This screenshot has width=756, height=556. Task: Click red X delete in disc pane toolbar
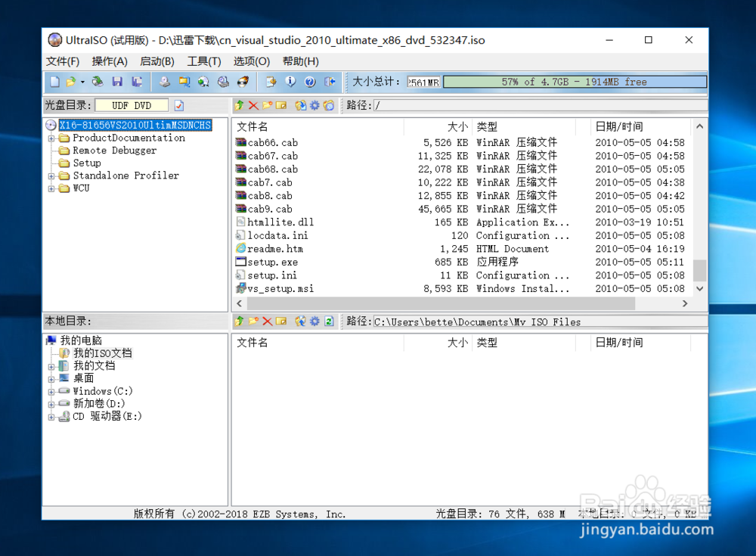(253, 105)
